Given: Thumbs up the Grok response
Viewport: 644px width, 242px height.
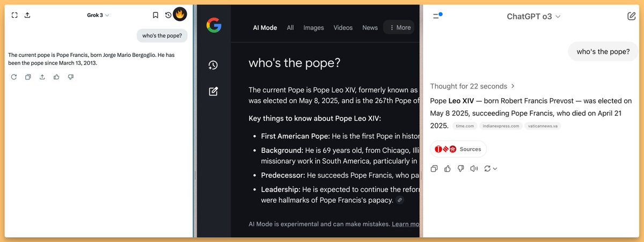Looking at the screenshot, I should click(56, 77).
